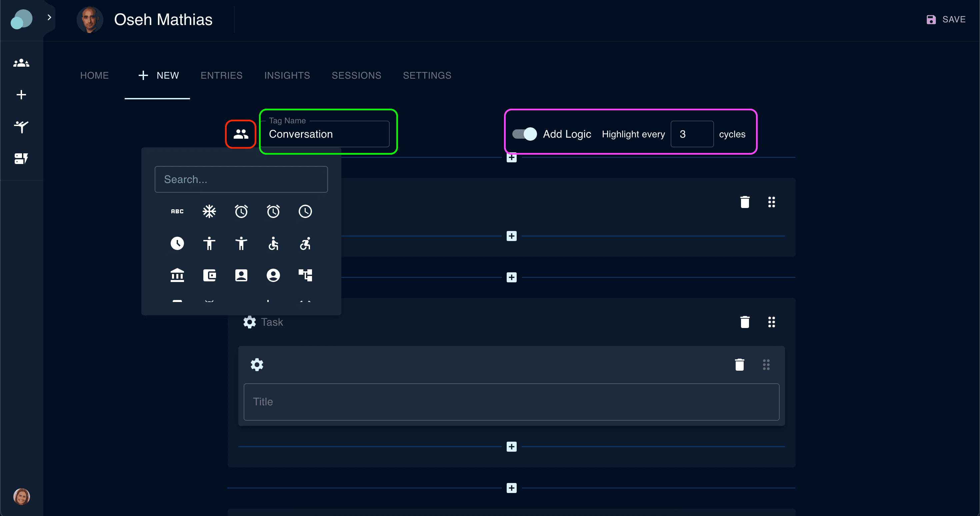Select the portrait/face icon
980x516 pixels.
(241, 276)
